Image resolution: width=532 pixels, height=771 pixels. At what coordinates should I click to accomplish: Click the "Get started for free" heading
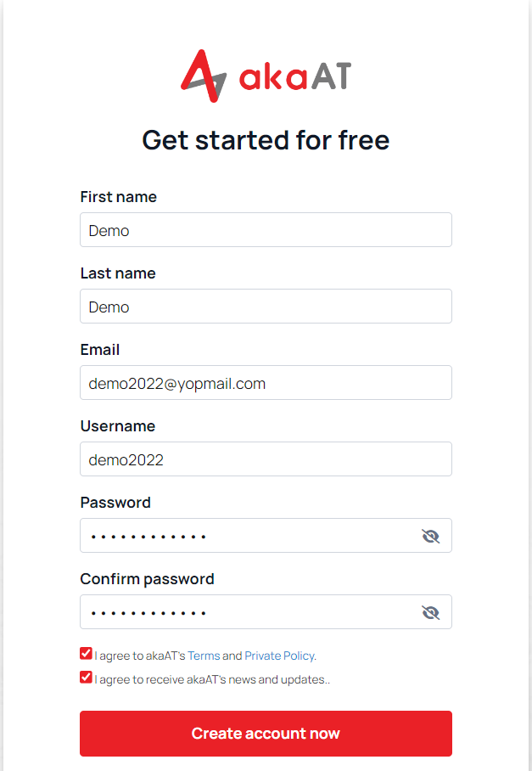click(266, 140)
